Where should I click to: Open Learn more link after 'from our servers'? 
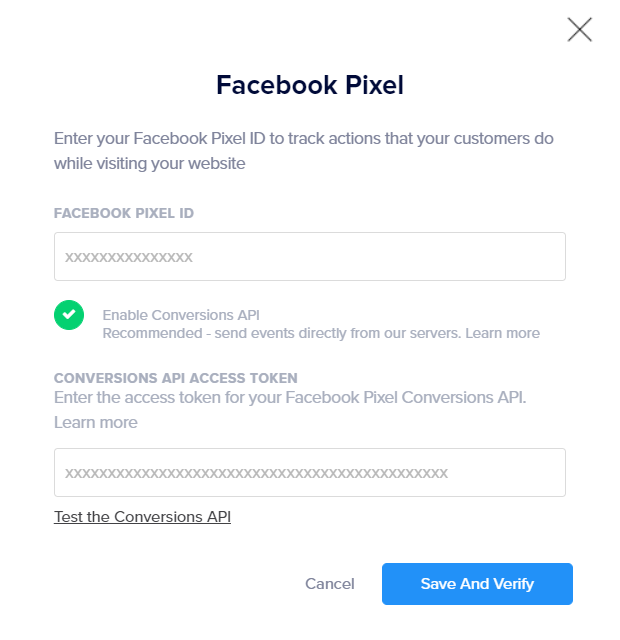click(502, 333)
